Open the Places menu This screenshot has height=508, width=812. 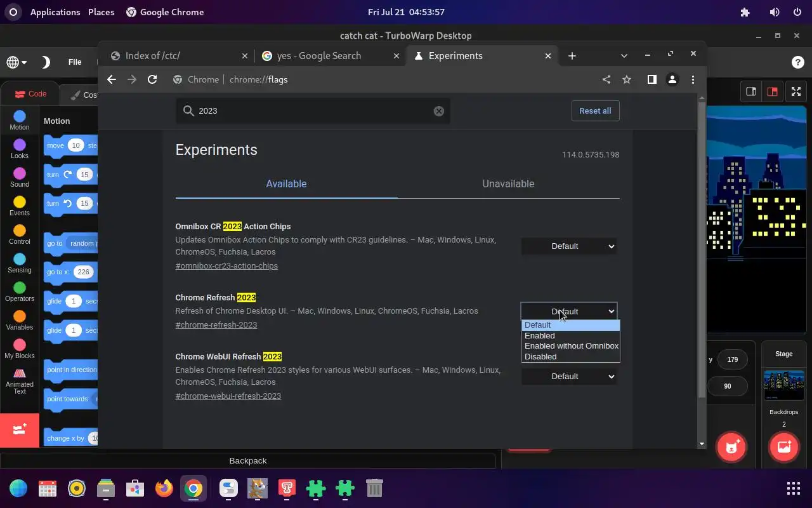(101, 12)
